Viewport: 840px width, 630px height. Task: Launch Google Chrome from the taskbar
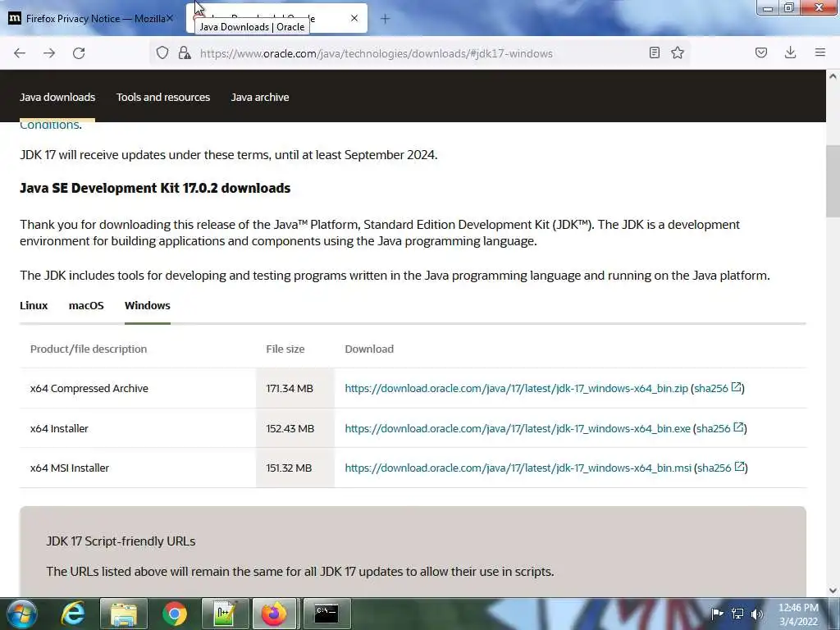[174, 614]
